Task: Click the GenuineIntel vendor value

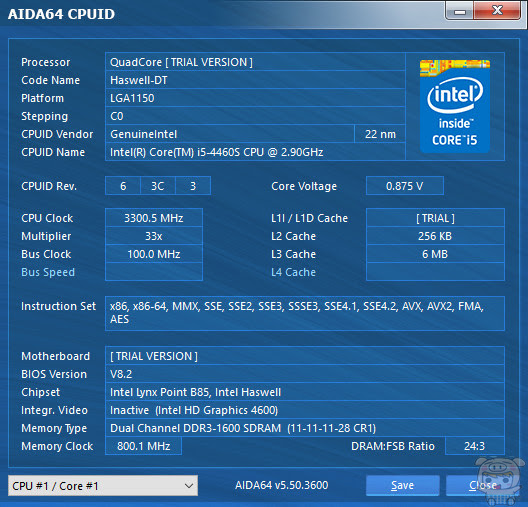Action: coord(230,134)
